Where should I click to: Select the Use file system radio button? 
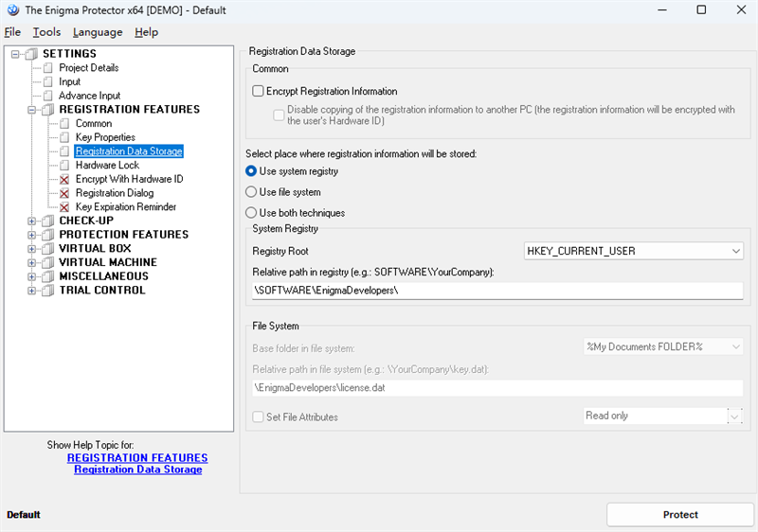click(x=251, y=191)
